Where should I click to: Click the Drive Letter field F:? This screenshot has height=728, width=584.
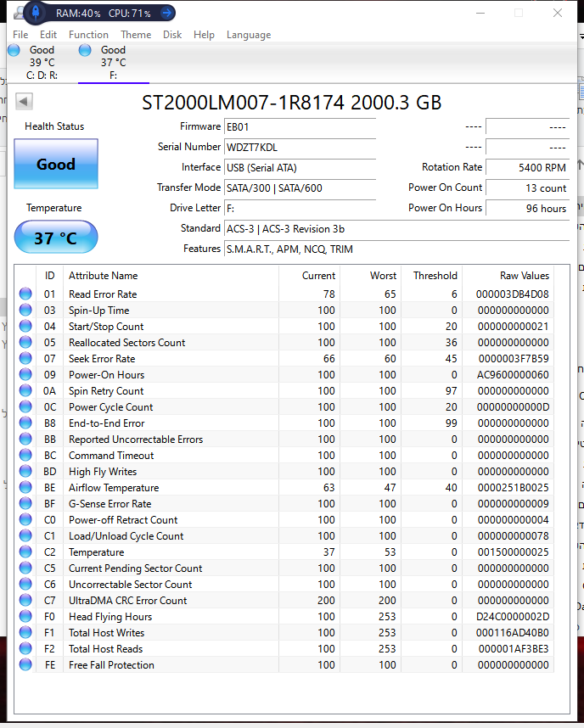(x=300, y=209)
